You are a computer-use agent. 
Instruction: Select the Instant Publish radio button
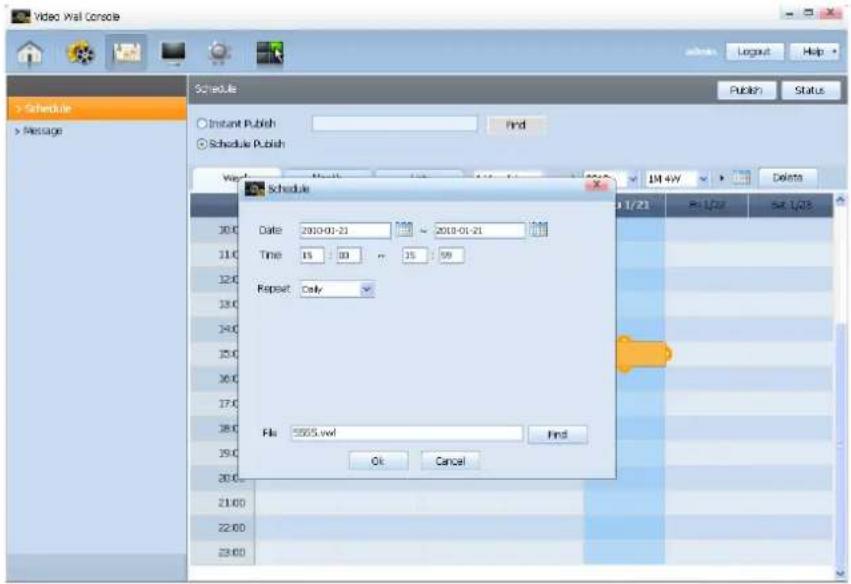[x=202, y=124]
